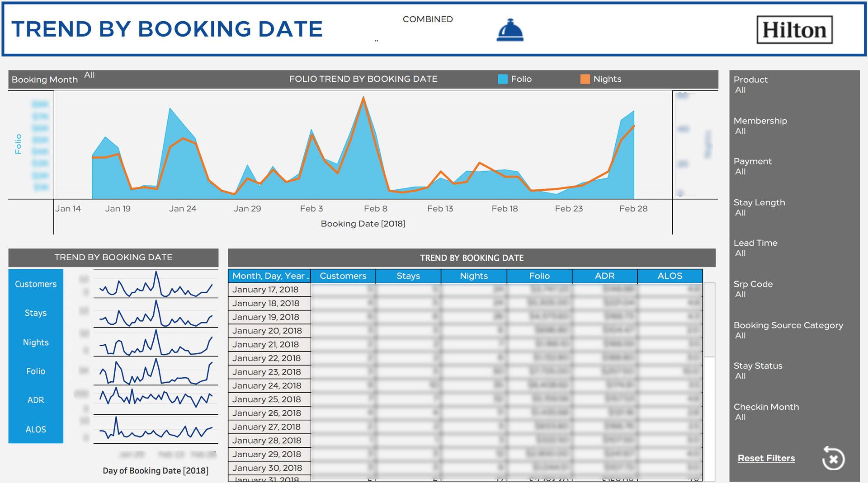Viewport: 868px width, 483px height.
Task: Select the ADR metric tile
Action: (x=36, y=400)
